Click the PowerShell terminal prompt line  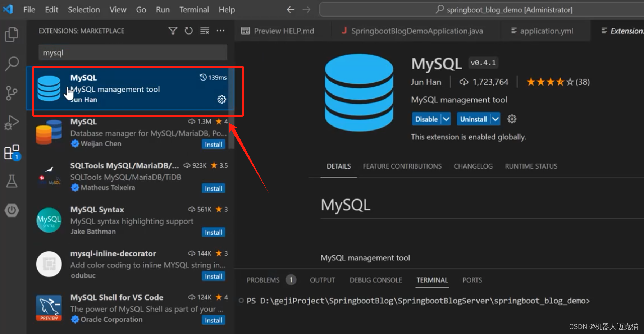click(x=418, y=301)
